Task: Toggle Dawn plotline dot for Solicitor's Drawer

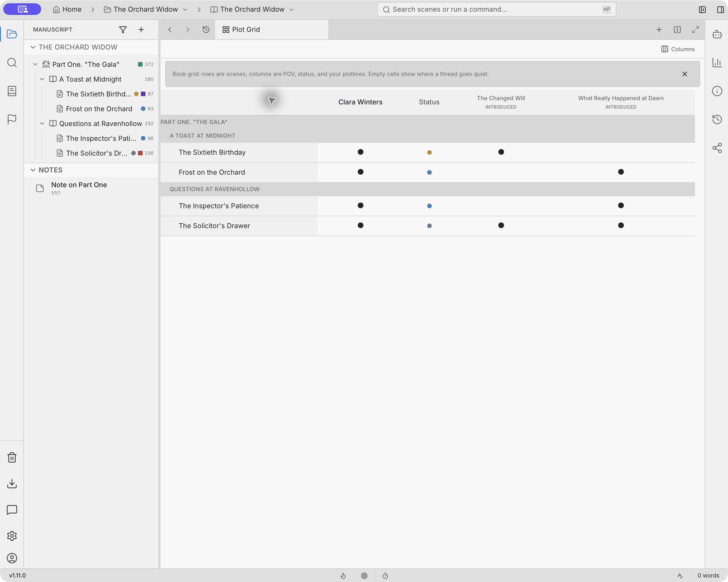Action: 621,225
